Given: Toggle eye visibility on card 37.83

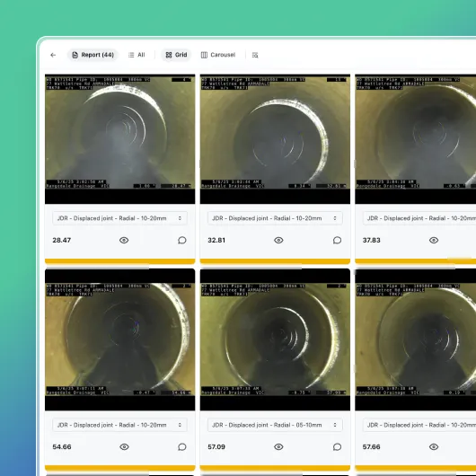Looking at the screenshot, I should pyautogui.click(x=434, y=240).
